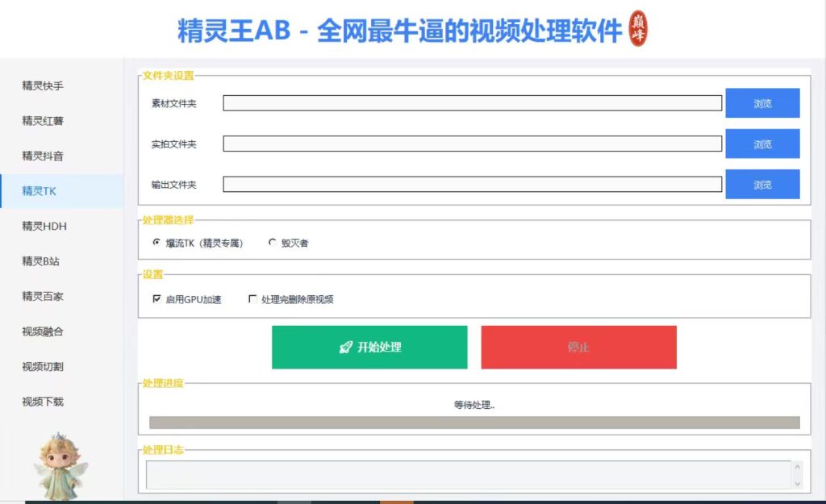Image resolution: width=826 pixels, height=504 pixels.
Task: Click the 素材文件夹 path input field
Action: pos(472,103)
